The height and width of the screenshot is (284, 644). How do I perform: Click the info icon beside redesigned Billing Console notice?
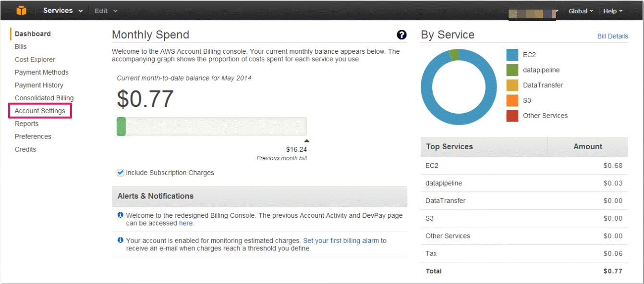click(x=121, y=215)
